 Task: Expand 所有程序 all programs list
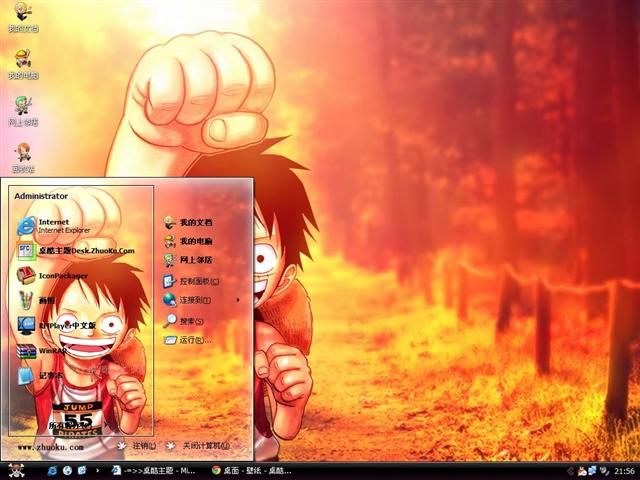coord(78,425)
